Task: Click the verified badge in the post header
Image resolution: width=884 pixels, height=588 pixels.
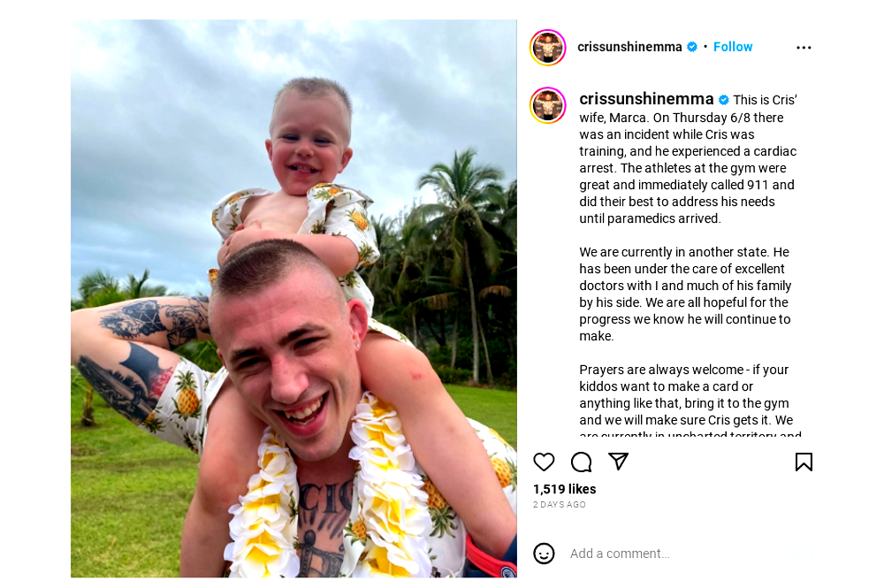Action: (692, 47)
